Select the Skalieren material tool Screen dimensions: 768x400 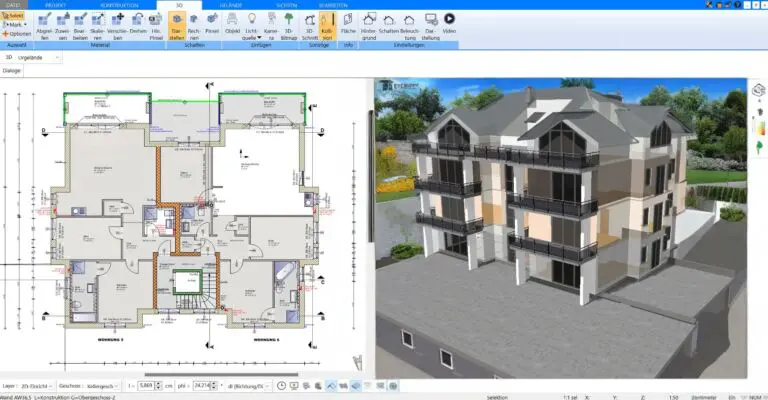click(x=96, y=20)
